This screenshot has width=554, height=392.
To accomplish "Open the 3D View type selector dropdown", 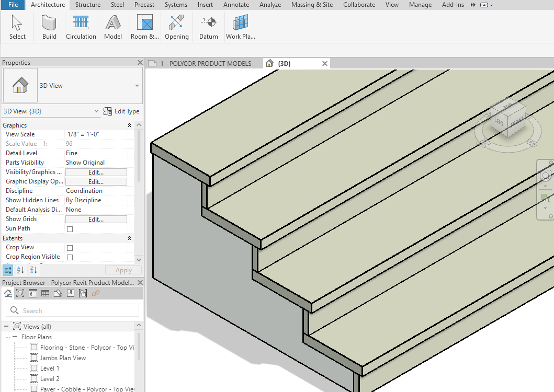I will pyautogui.click(x=96, y=111).
